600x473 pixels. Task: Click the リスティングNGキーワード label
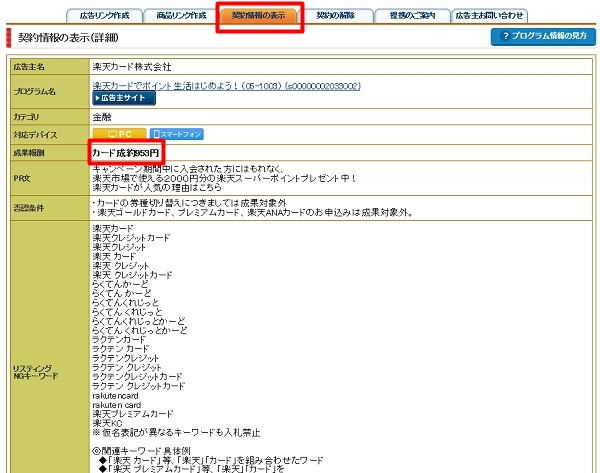tap(35, 372)
